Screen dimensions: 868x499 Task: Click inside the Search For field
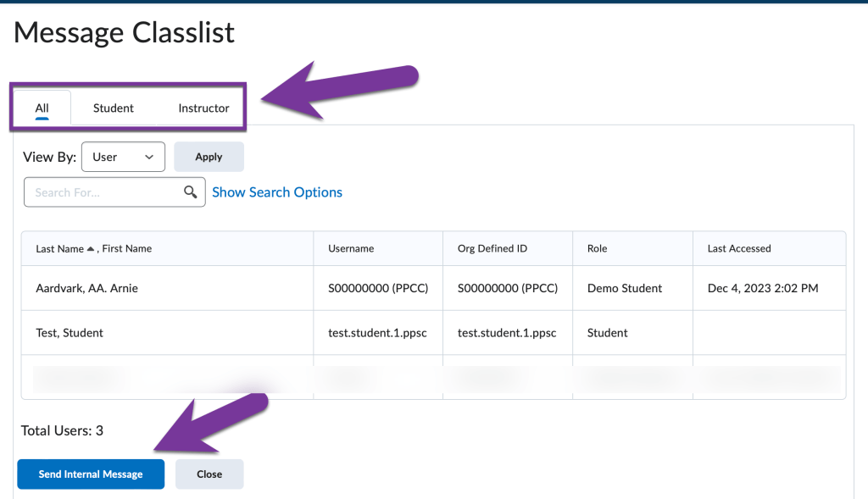(x=102, y=191)
